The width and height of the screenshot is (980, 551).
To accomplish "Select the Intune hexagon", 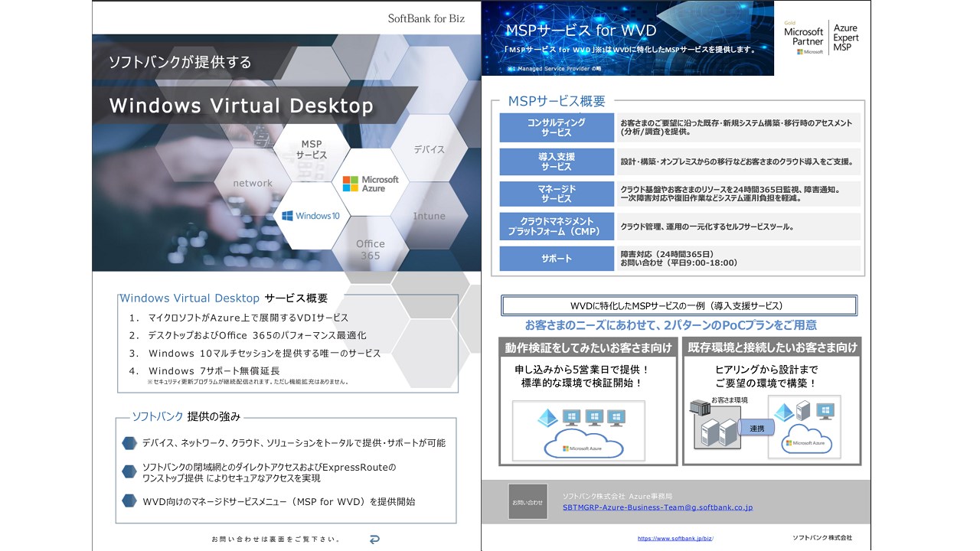I will point(429,216).
